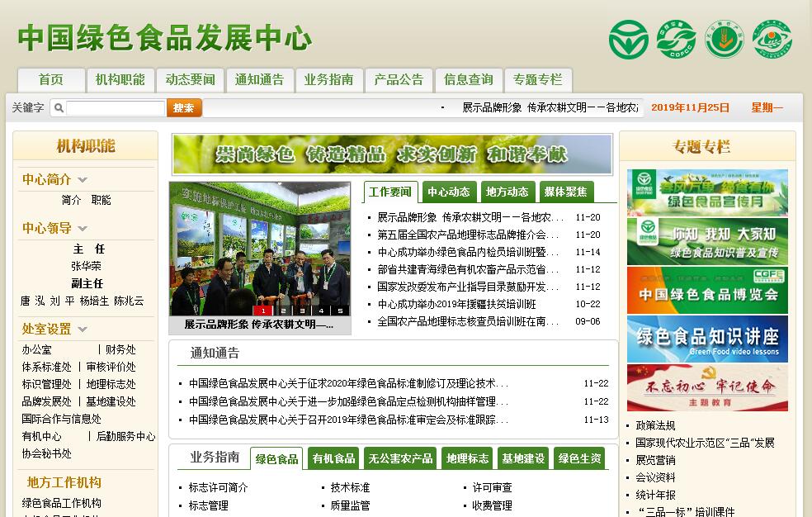The width and height of the screenshot is (812, 517).
Task: Open the 国际合作与信息处 link
Action: [61, 419]
